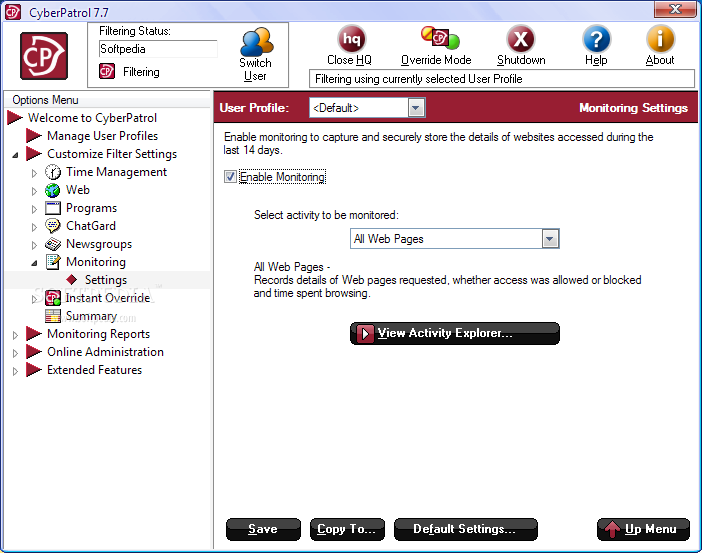Expand the Online Administration node
This screenshot has width=702, height=553.
click(x=15, y=353)
